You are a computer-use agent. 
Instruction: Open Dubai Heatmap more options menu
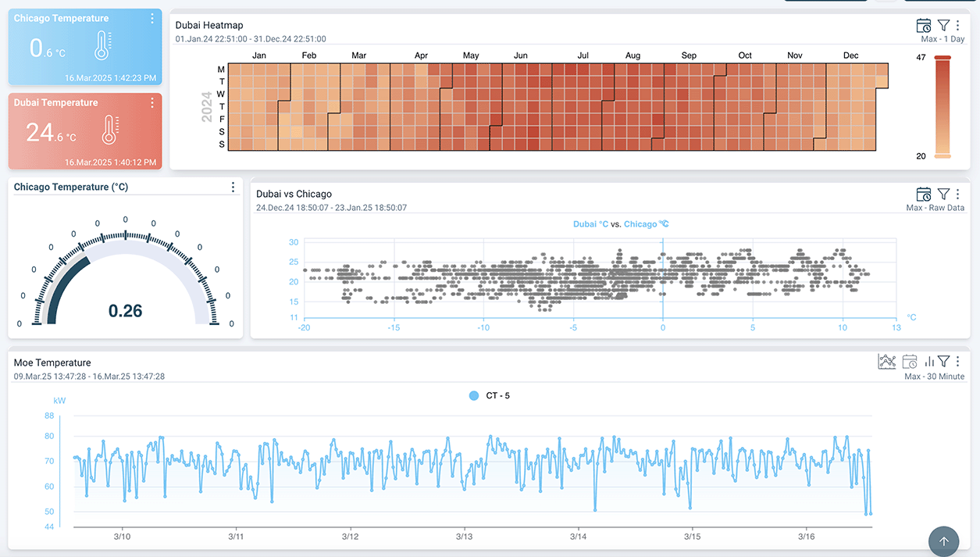coord(958,26)
